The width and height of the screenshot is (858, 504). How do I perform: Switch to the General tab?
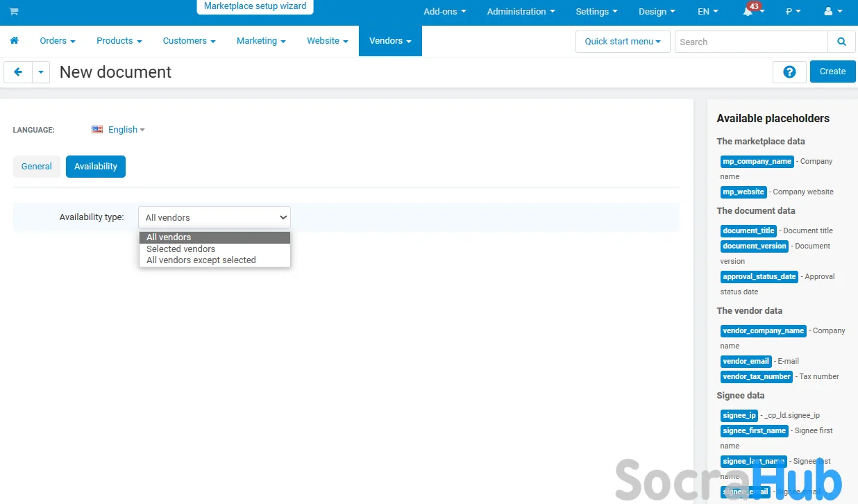tap(36, 167)
